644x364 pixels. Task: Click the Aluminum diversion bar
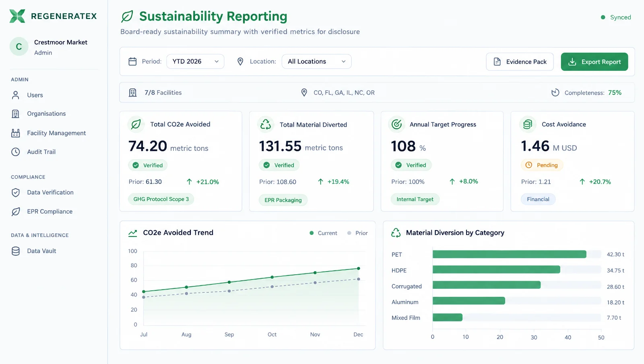pyautogui.click(x=469, y=301)
